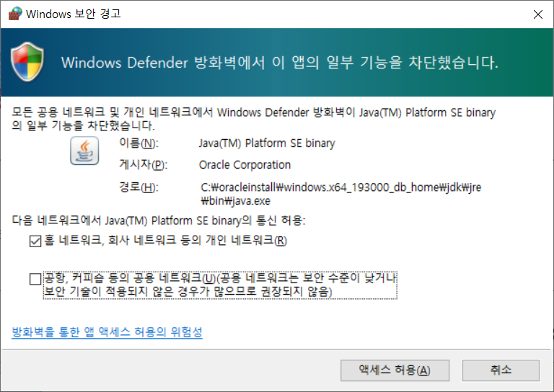554x392 pixels.
Task: Click the 통신 허용 network prompt text
Action: (x=159, y=220)
